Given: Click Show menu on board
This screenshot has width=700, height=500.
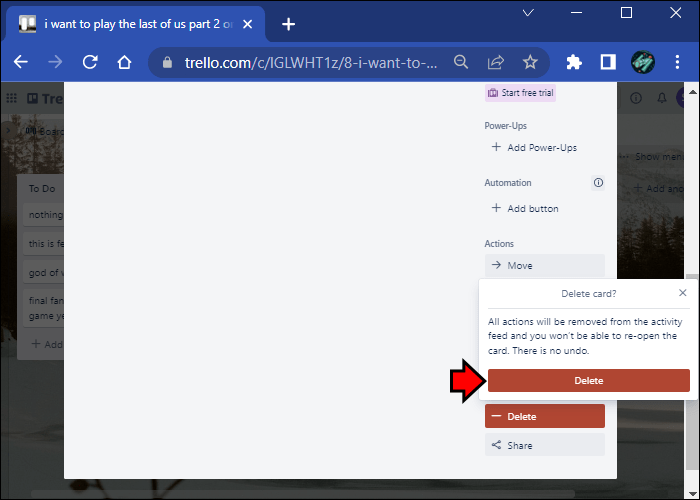Looking at the screenshot, I should [659, 157].
